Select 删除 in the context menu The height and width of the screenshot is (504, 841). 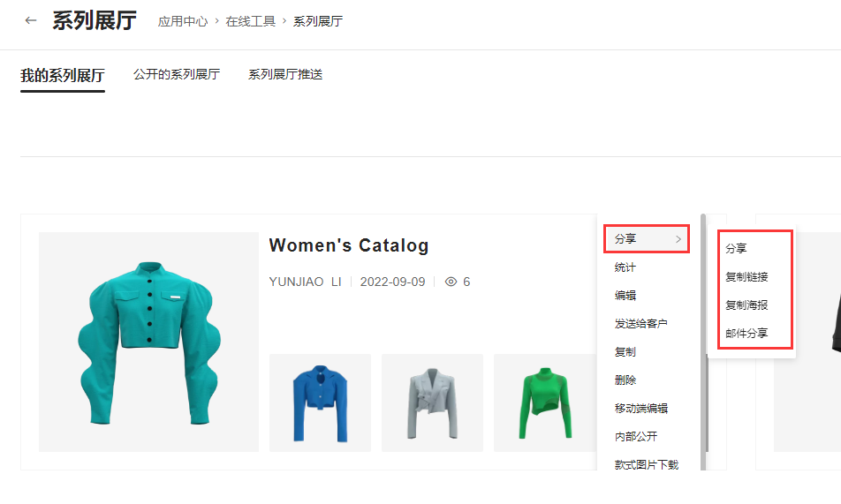point(625,380)
